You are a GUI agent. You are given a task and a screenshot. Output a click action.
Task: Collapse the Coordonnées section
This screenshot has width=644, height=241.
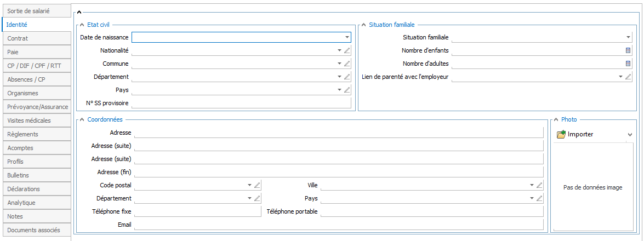[82, 119]
